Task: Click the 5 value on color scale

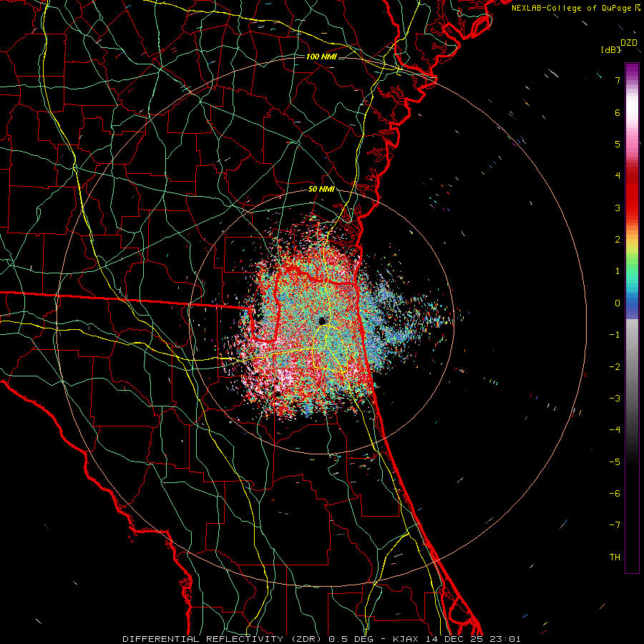Action: (618, 144)
